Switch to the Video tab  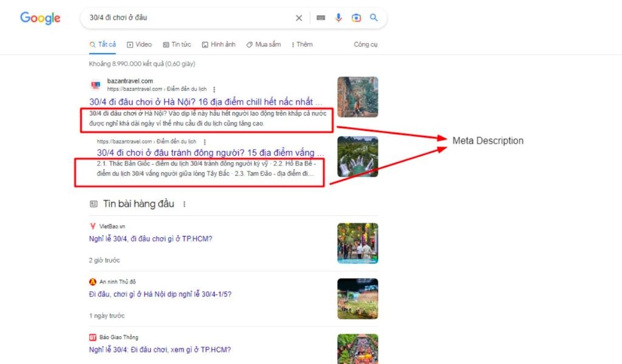(139, 44)
